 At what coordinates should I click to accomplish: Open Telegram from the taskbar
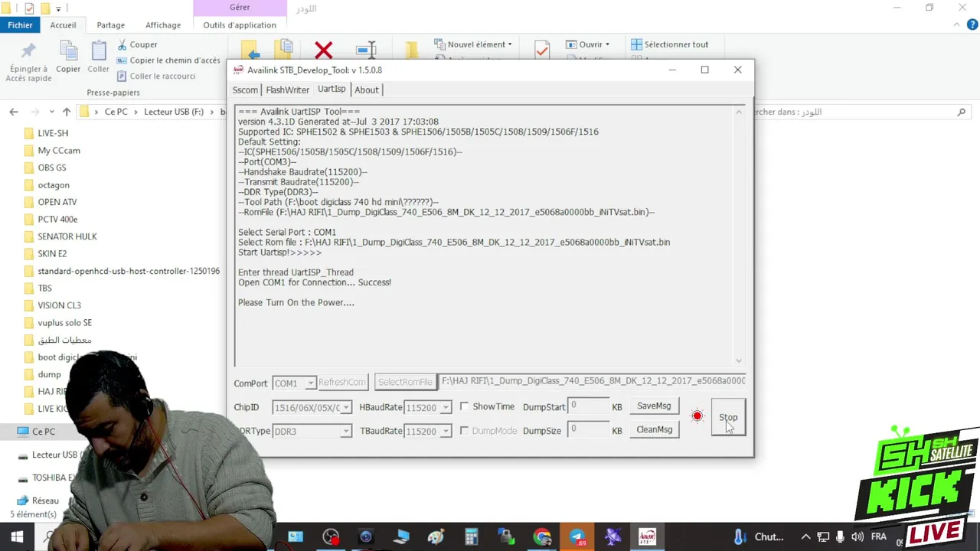point(577,537)
